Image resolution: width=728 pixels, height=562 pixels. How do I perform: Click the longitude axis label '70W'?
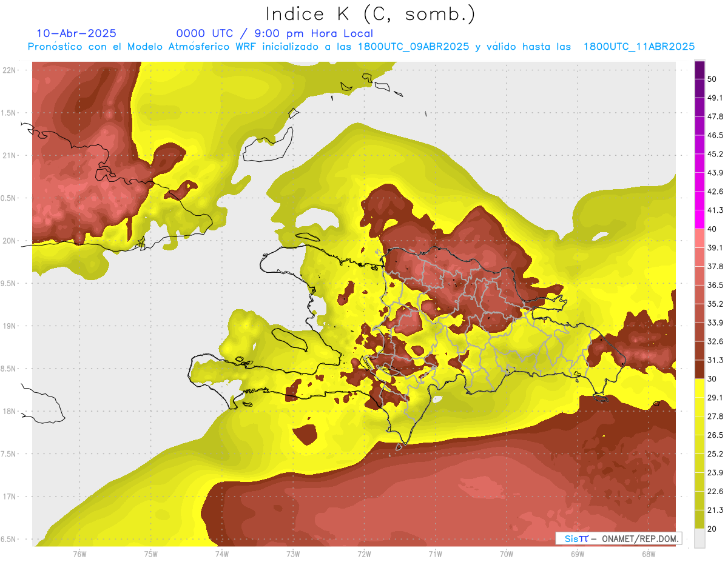[x=506, y=554]
